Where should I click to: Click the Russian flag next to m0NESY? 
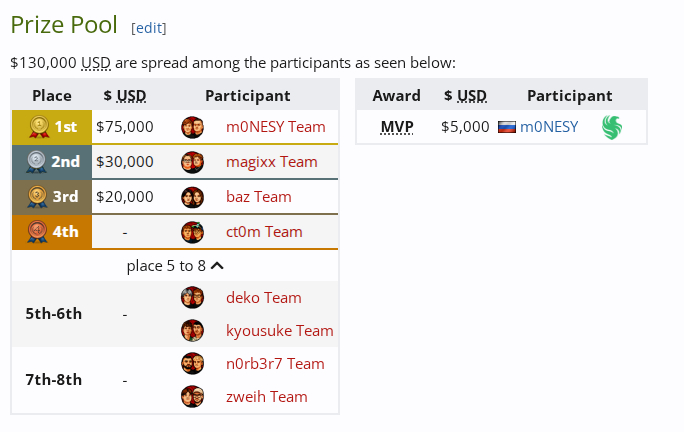[x=507, y=127]
